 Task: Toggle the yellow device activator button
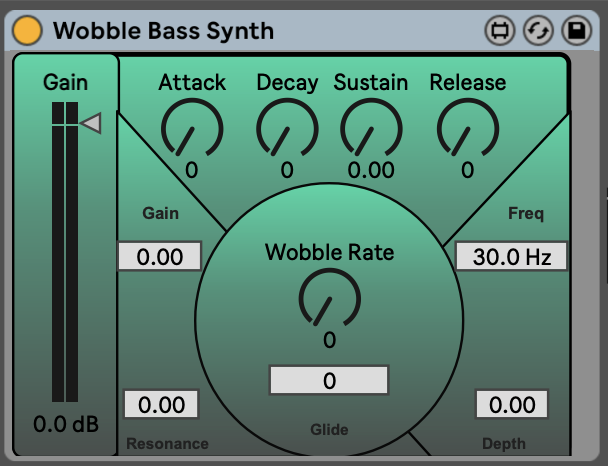coord(29,30)
